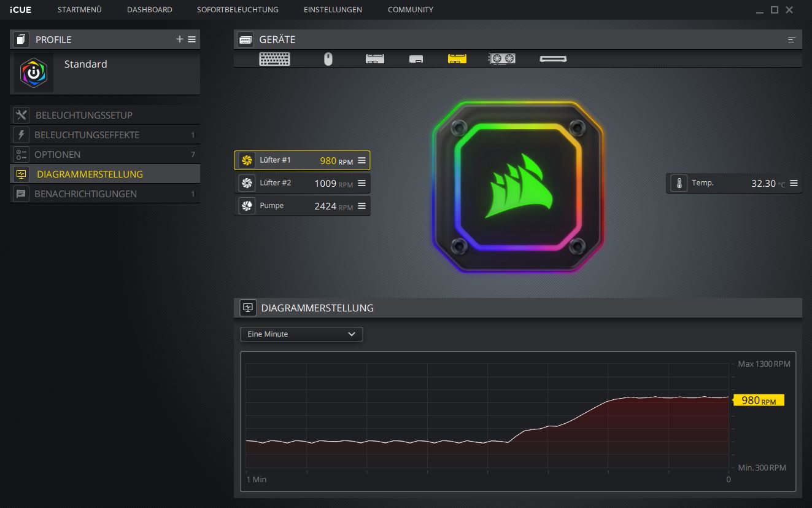Select the mouse device icon

[x=328, y=59]
